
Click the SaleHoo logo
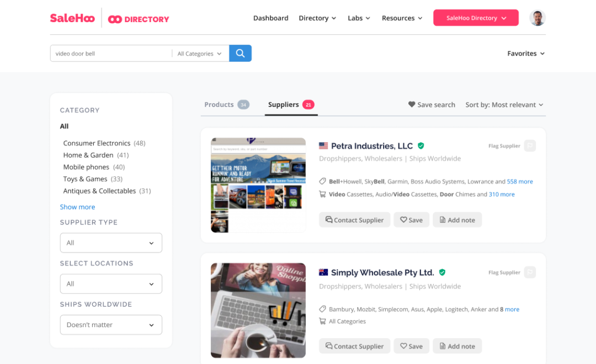pos(72,18)
